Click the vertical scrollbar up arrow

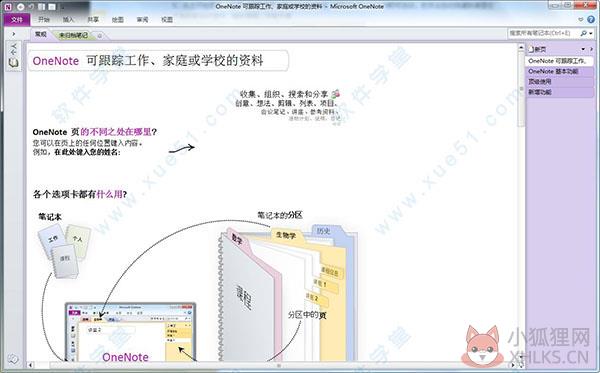click(x=521, y=48)
